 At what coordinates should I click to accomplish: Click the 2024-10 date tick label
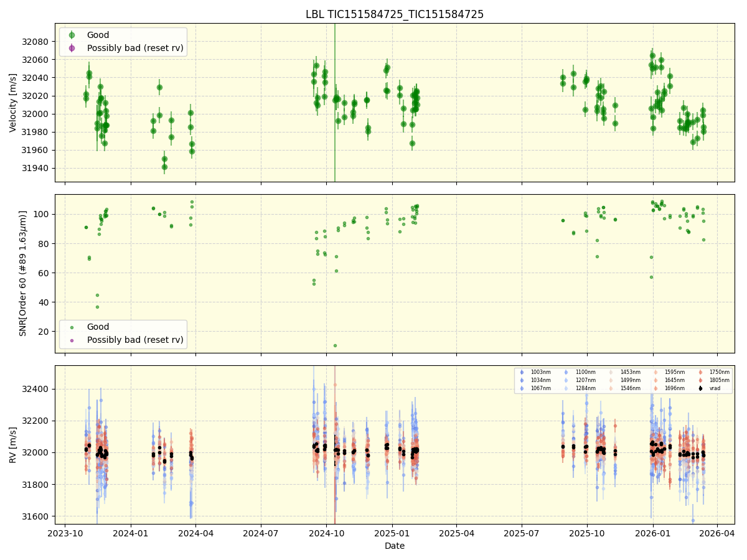(326, 533)
